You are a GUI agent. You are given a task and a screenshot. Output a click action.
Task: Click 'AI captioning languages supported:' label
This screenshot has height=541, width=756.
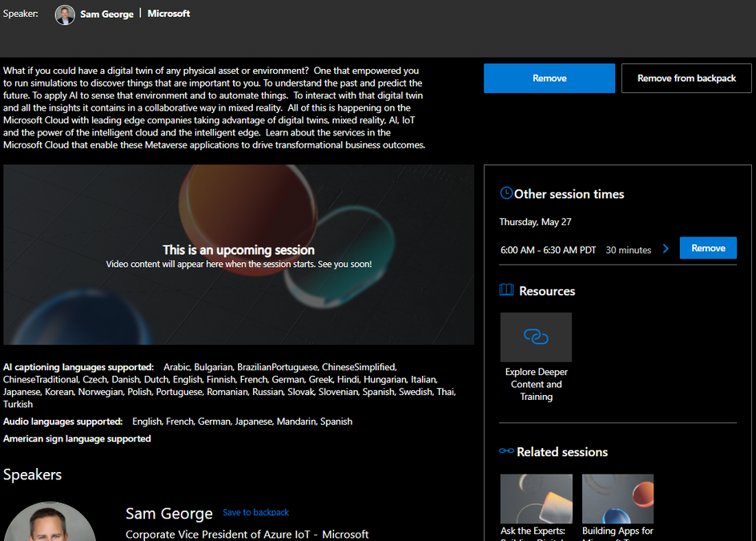click(78, 367)
